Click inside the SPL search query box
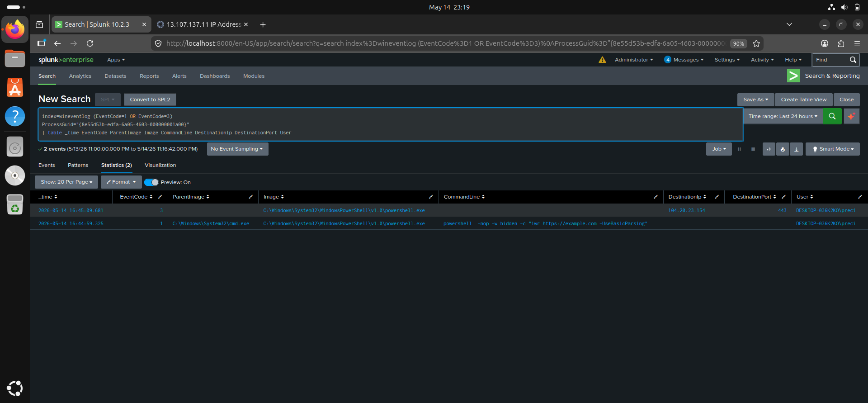The image size is (868, 403). pyautogui.click(x=391, y=124)
